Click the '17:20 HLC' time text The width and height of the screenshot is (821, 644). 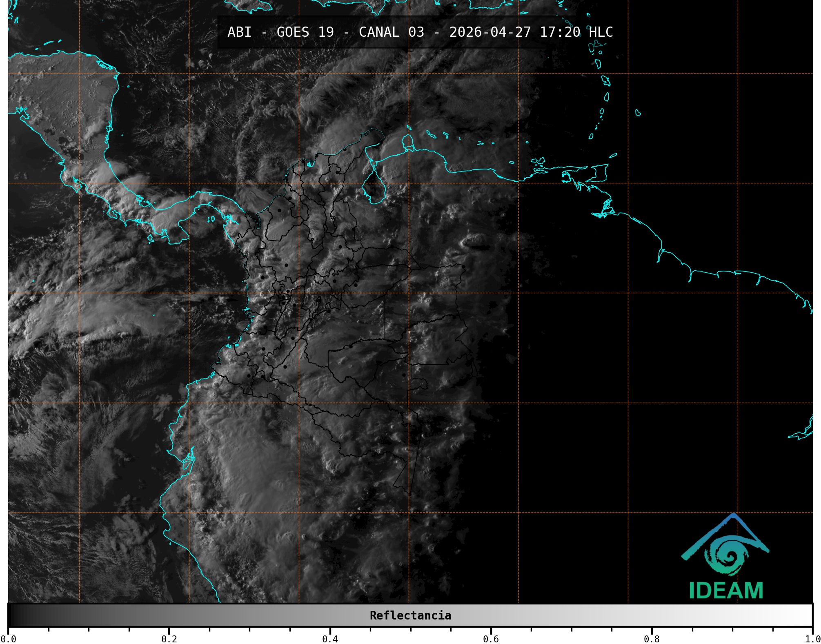click(576, 32)
